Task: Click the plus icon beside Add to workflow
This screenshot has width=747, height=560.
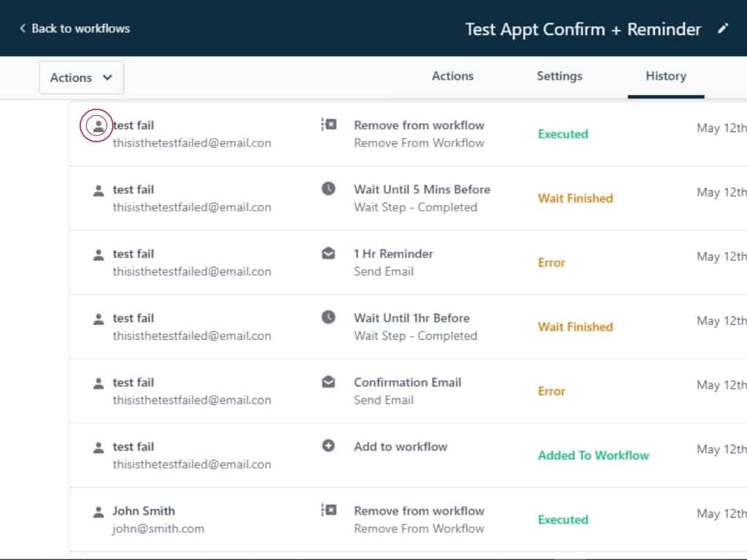Action: click(x=328, y=446)
